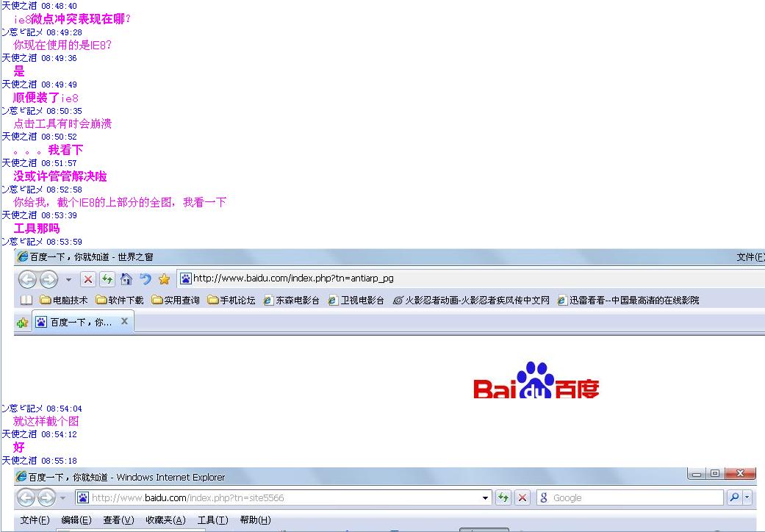Restore down the Internet Explorer window

pyautogui.click(x=715, y=473)
